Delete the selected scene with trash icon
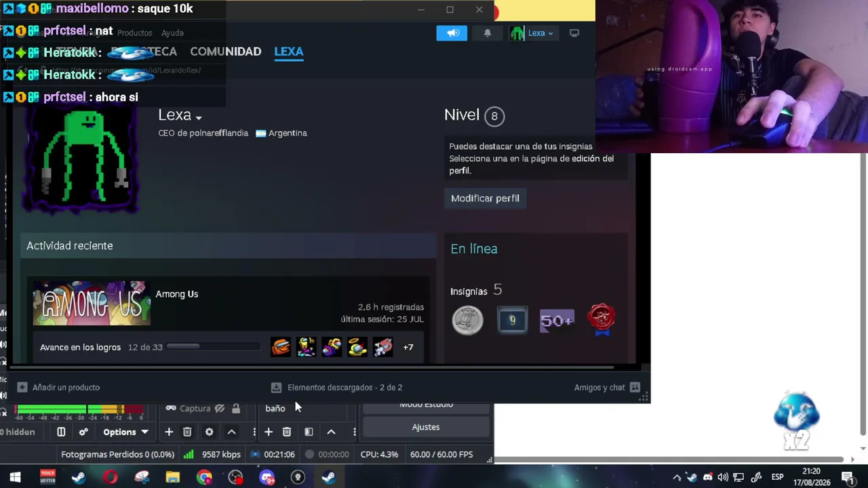The image size is (868, 488). coord(287,432)
